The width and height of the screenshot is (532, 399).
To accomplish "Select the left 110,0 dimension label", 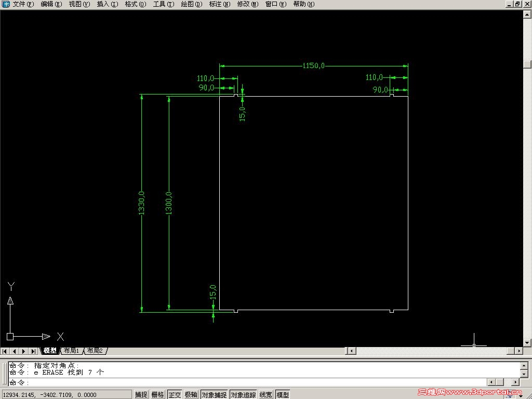I will (206, 78).
